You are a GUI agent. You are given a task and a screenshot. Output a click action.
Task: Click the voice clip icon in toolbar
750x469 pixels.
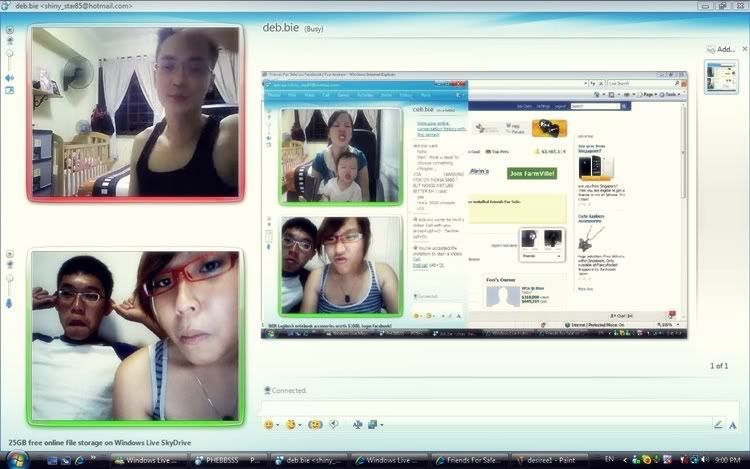click(333, 424)
